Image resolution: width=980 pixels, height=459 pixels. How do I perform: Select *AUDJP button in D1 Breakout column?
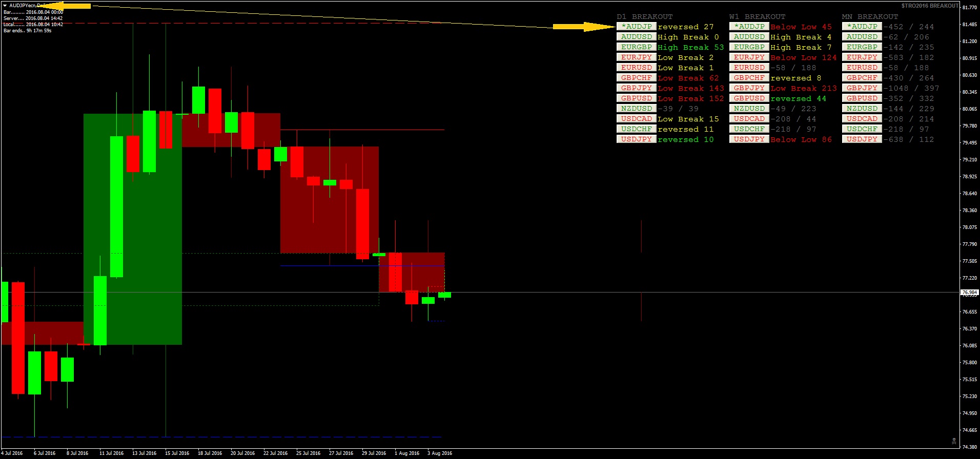point(636,27)
